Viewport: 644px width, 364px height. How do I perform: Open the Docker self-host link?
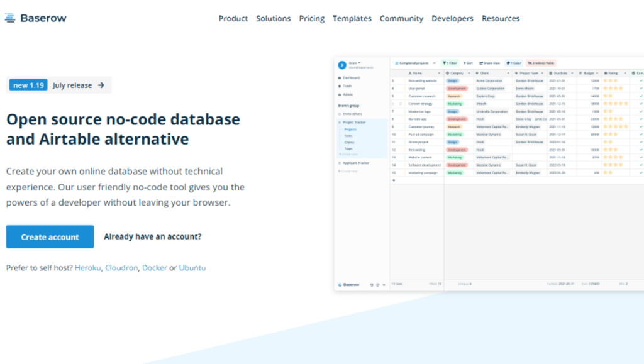(155, 268)
